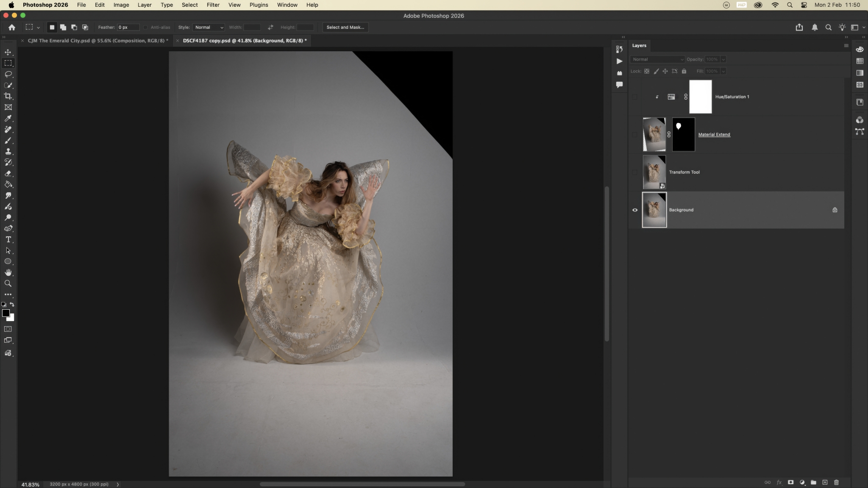Screen dimensions: 868x488
Task: Switch to CJM The Emerald City.psd tab
Action: click(x=97, y=41)
